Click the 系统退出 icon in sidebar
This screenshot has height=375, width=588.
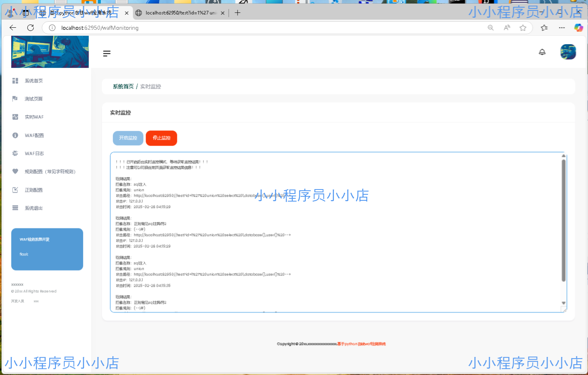click(x=15, y=208)
